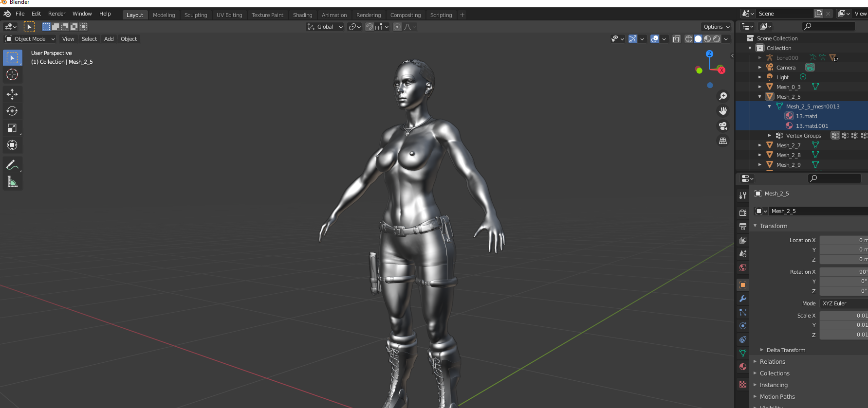Image resolution: width=868 pixels, height=408 pixels.
Task: Toggle X-ray mode in viewport header
Action: [x=677, y=39]
